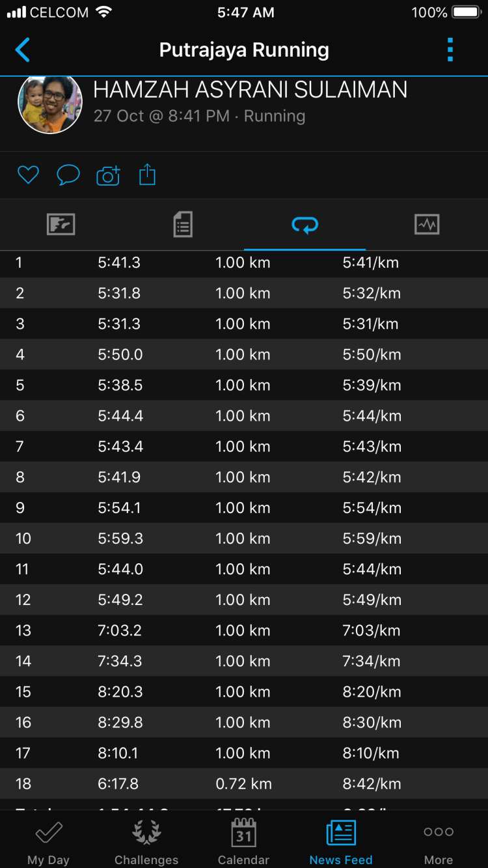Select News Feed in the bottom bar

click(x=341, y=841)
